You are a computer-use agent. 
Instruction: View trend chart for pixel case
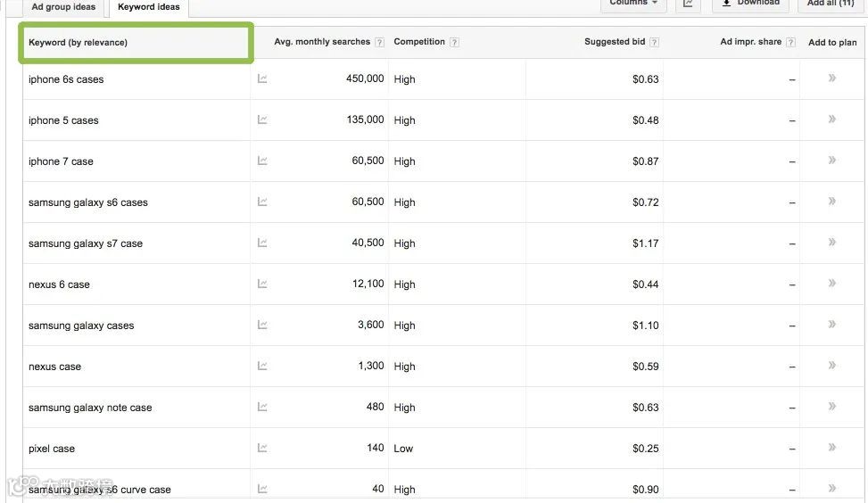tap(262, 448)
